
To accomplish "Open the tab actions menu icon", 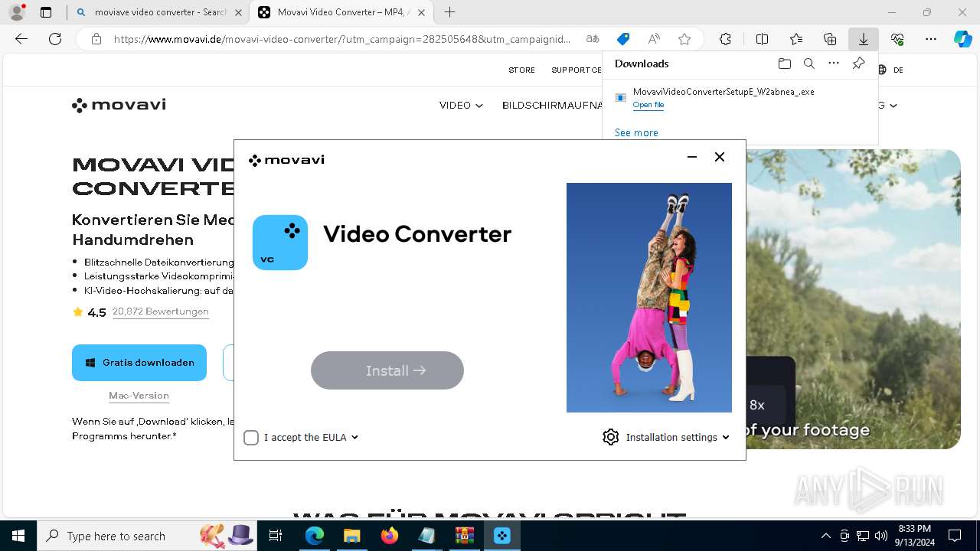I will pos(45,12).
